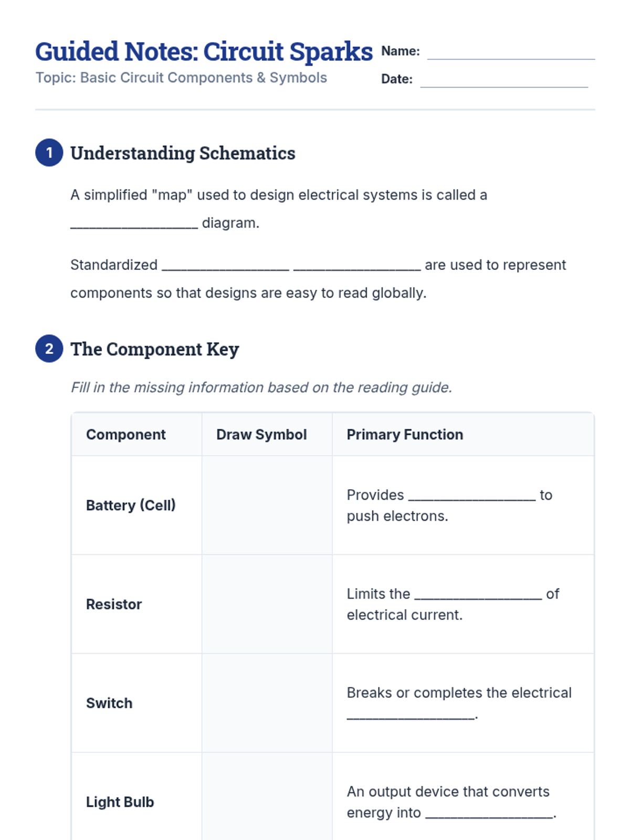Click the second blank before 'are used'

(x=356, y=266)
